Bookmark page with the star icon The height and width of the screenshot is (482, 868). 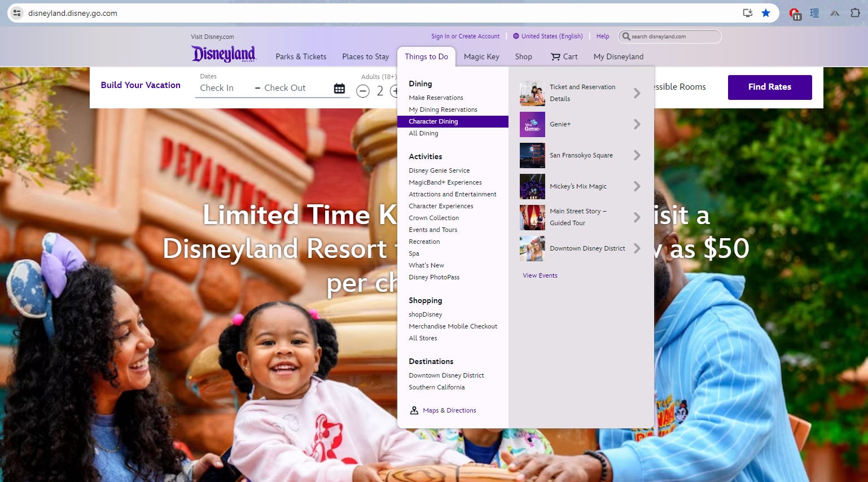(766, 13)
